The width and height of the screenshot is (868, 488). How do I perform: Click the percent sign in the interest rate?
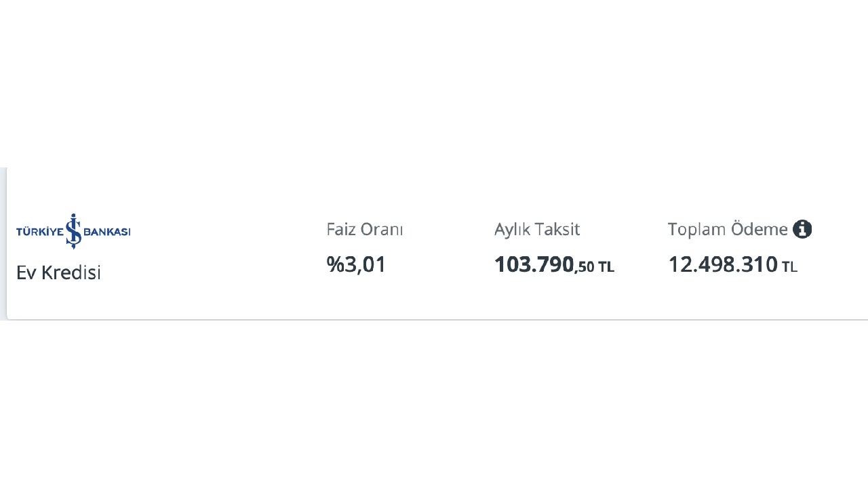point(335,264)
